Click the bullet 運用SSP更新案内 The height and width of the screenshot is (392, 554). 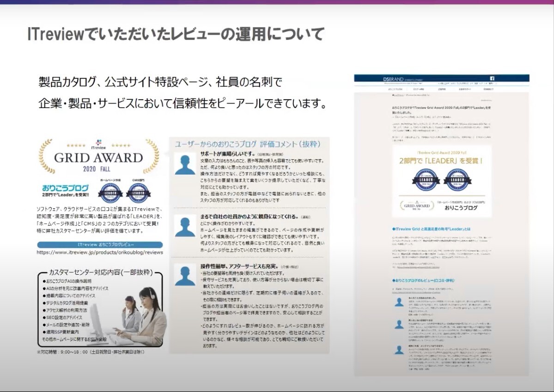click(61, 332)
